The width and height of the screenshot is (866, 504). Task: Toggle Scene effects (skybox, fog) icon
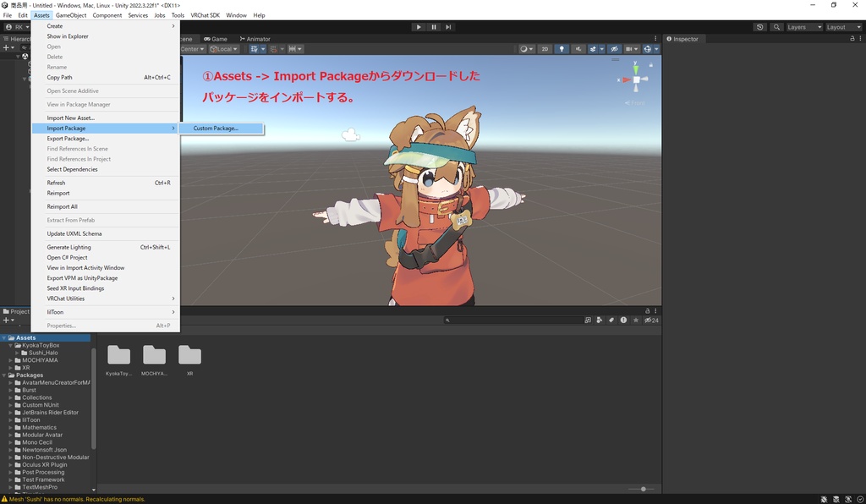tap(593, 49)
